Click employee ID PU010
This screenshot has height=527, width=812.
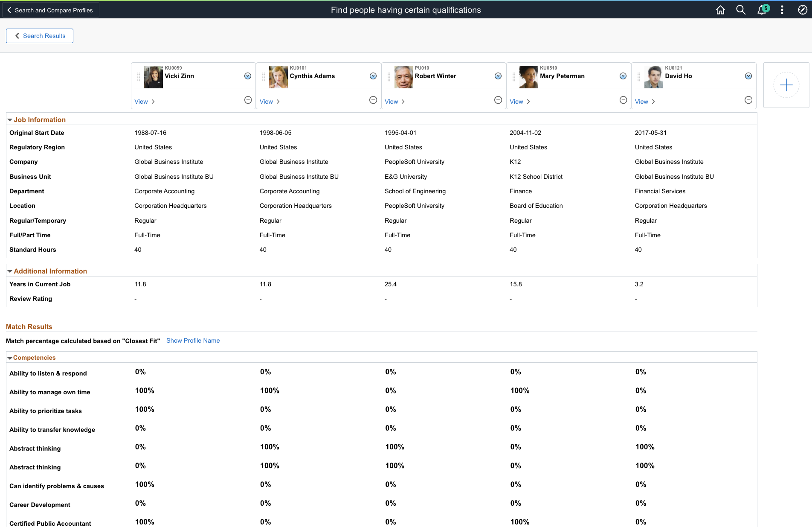(x=422, y=68)
